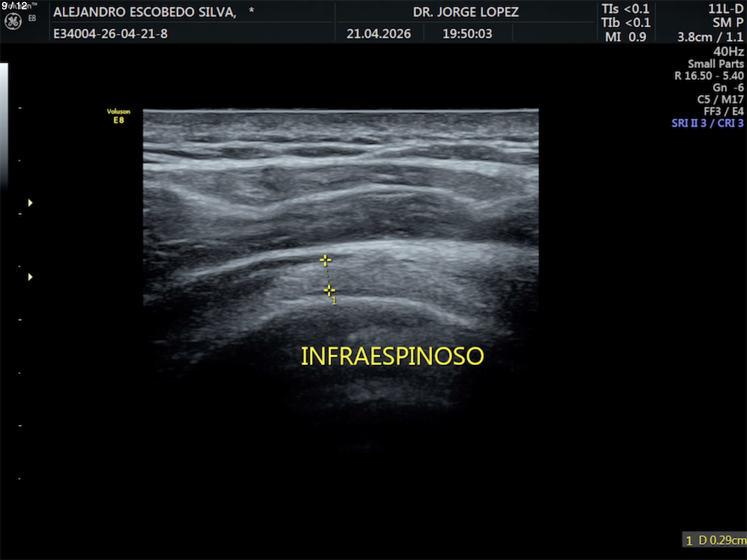Click the DR. JORGE LOPEZ field
The width and height of the screenshot is (747, 560).
coord(466,12)
